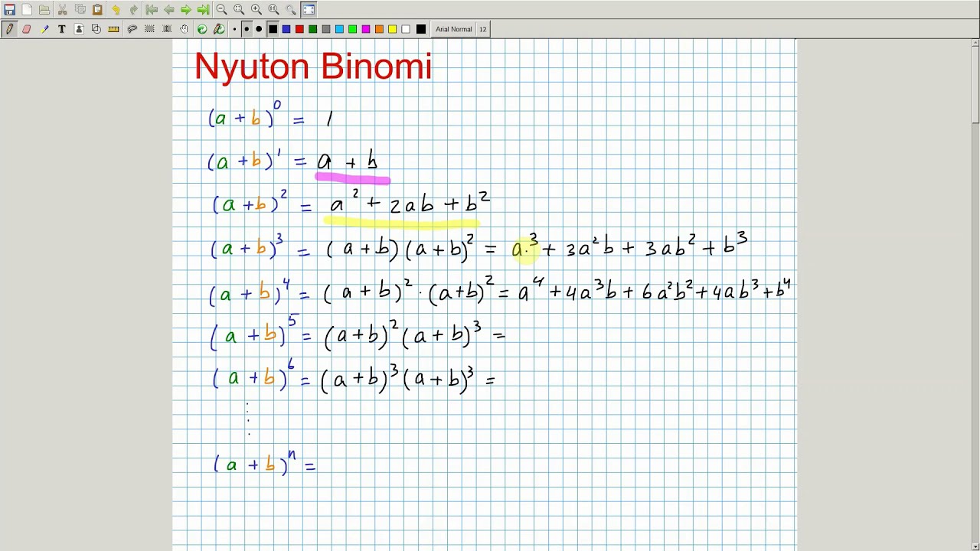Select the rectangle selection tool
Viewport: 980px width, 551px height.
click(149, 29)
